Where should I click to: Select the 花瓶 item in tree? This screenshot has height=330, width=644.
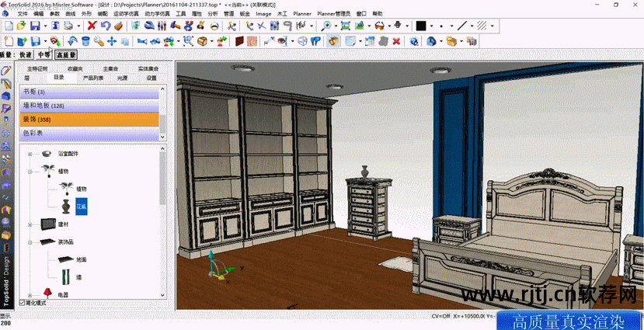coord(82,207)
